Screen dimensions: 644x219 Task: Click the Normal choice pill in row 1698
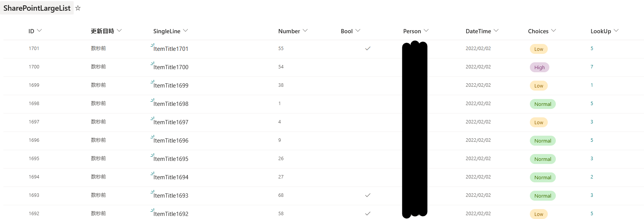[x=542, y=104]
